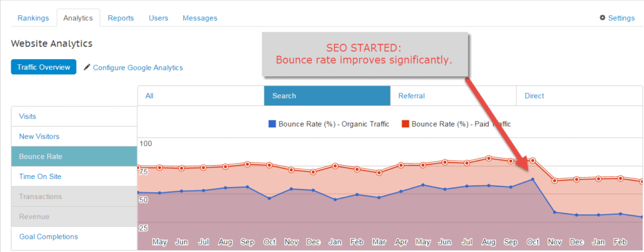Select the disabled Revenue metric

click(74, 217)
